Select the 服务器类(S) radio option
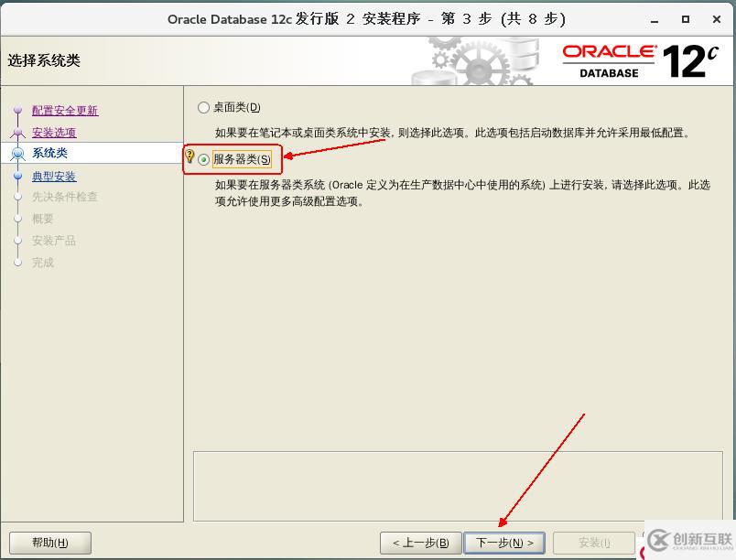Viewport: 736px width, 560px height. 203,159
